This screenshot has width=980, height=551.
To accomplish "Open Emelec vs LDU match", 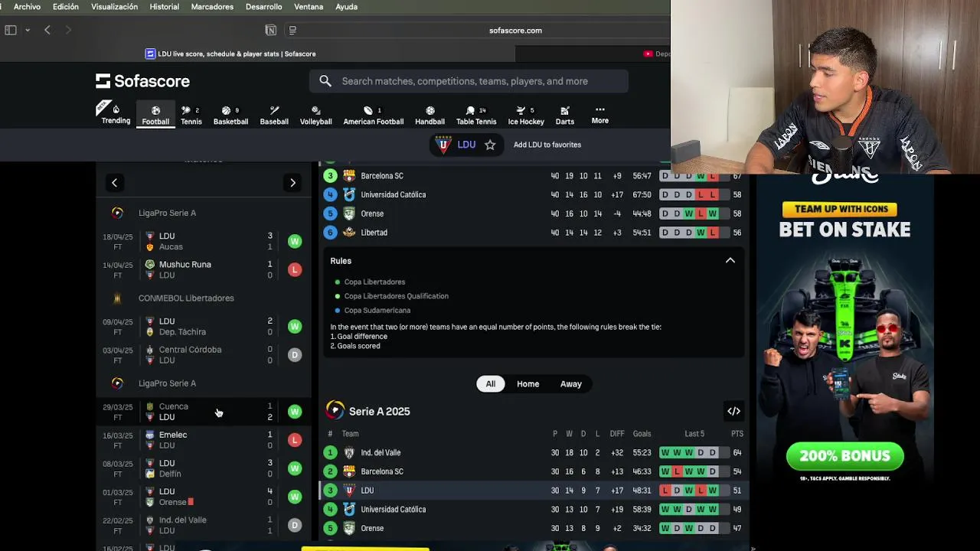I will point(204,440).
